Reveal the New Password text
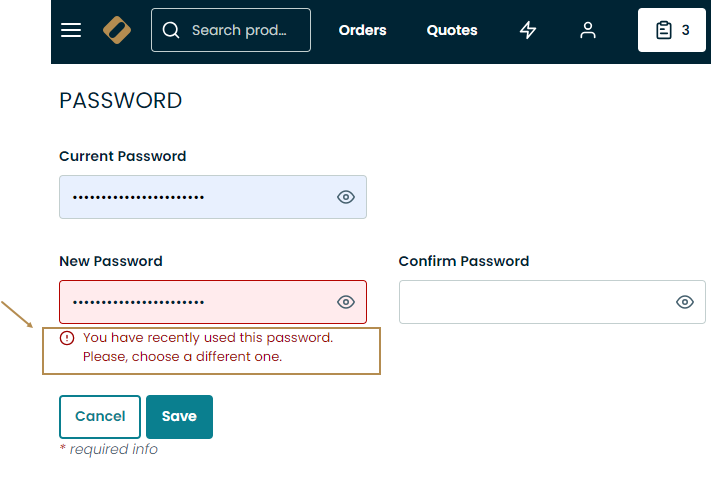The width and height of the screenshot is (711, 492). pyautogui.click(x=346, y=302)
